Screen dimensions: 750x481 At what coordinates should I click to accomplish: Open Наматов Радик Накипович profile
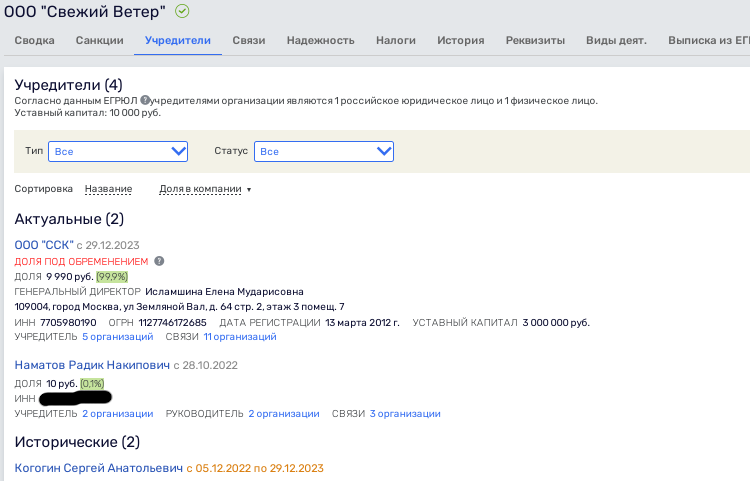92,365
